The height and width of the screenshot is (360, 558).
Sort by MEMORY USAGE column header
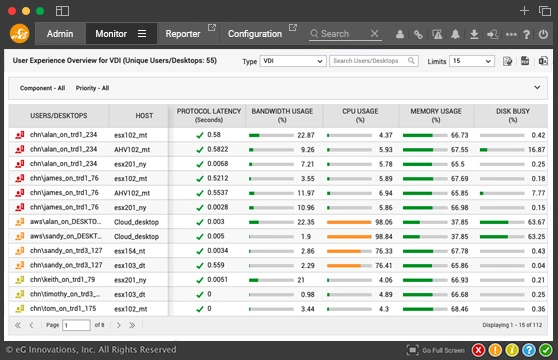point(436,116)
